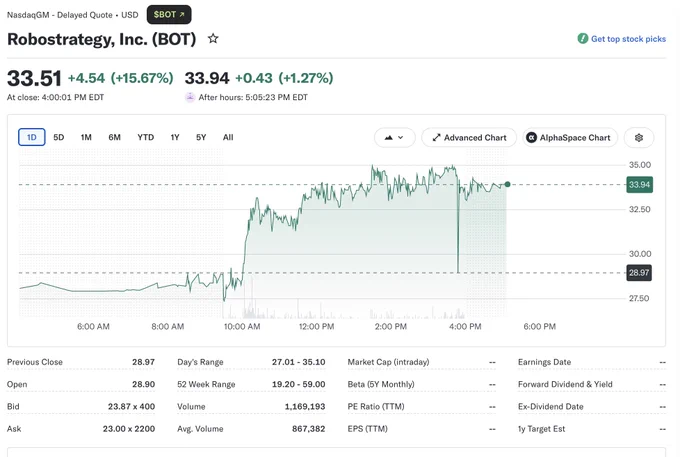Click the Advanced Chart expand arrows icon
This screenshot has height=457, width=680.
coord(436,137)
